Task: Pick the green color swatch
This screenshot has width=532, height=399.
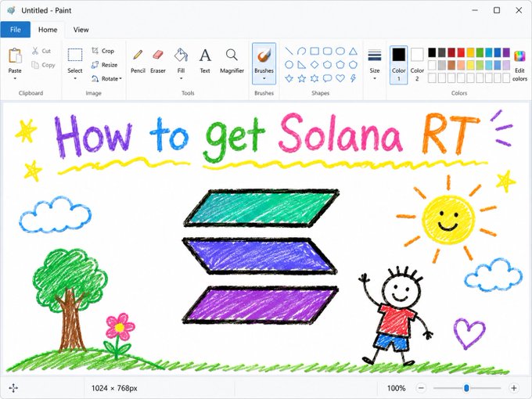Action: tap(480, 52)
